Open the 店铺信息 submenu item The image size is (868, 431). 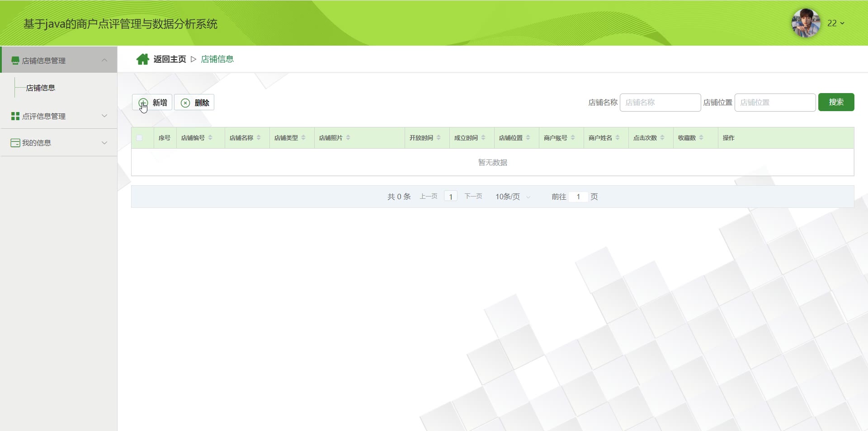point(41,88)
